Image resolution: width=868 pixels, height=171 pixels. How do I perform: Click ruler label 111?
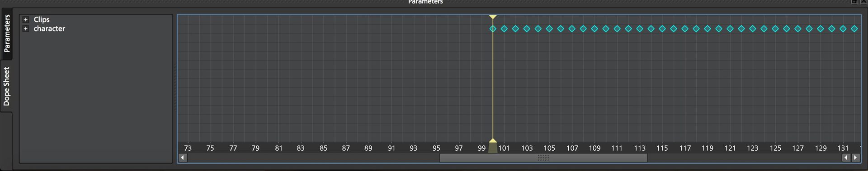[x=617, y=148]
